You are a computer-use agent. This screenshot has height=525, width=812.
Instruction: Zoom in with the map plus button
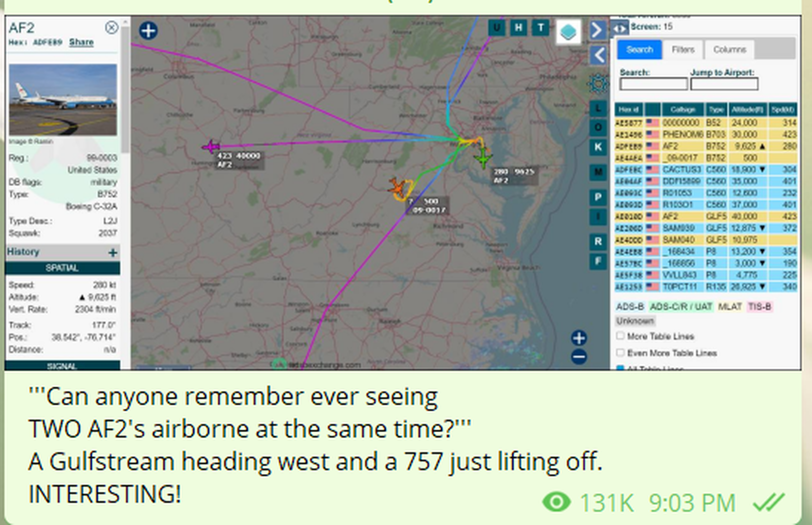tap(578, 338)
